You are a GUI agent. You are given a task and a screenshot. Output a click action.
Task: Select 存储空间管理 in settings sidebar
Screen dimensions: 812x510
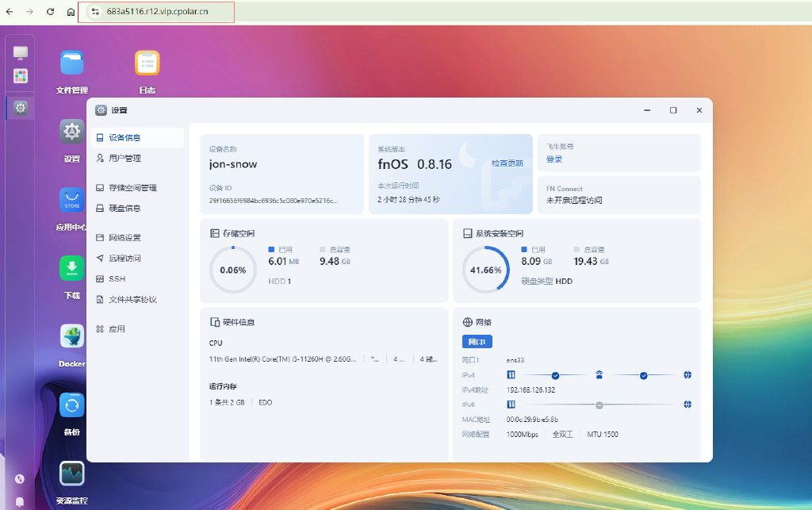132,188
